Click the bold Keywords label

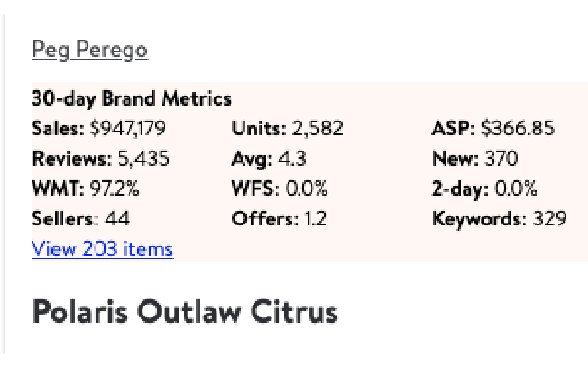pos(478,219)
